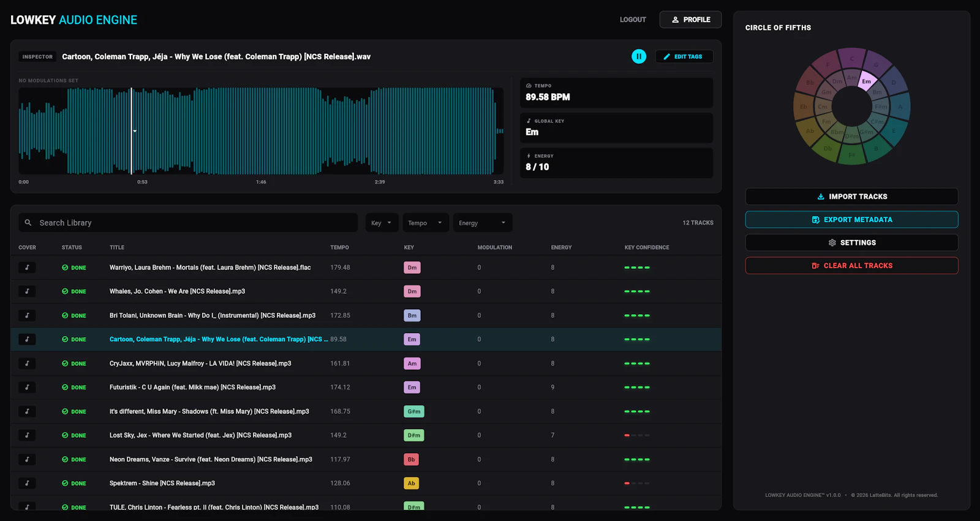The image size is (980, 521).
Task: Select F# segment in circle of fifths
Action: click(x=852, y=155)
